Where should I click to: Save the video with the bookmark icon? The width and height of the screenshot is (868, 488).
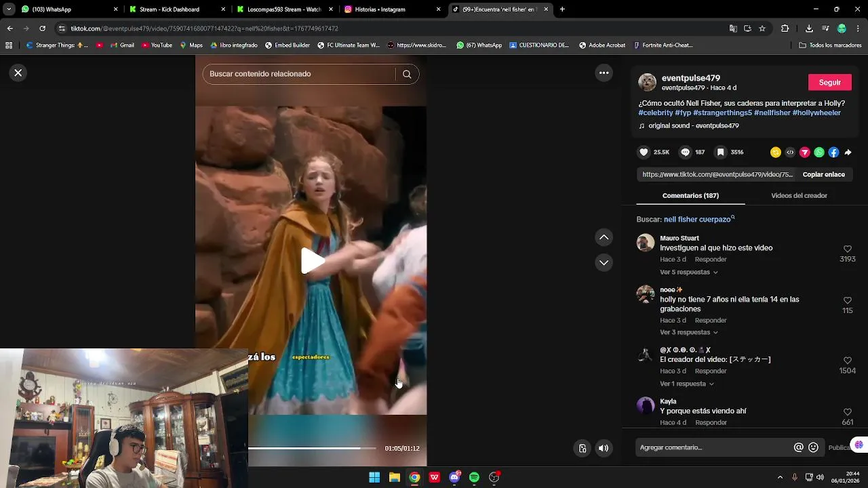click(721, 152)
